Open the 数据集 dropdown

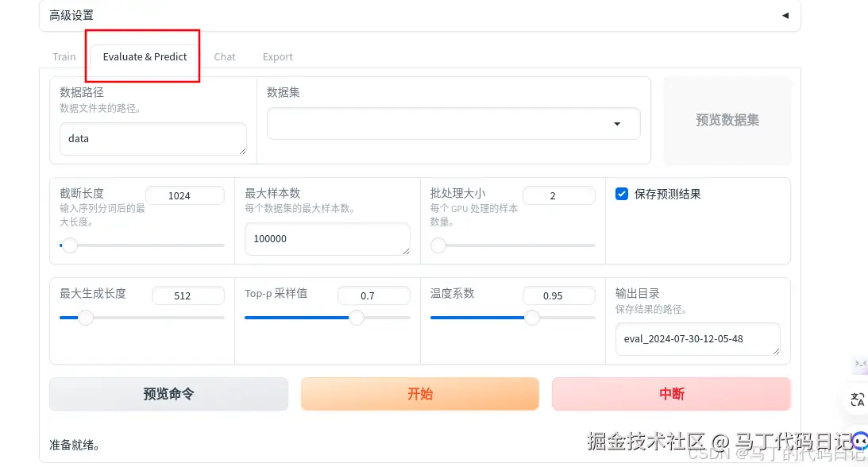pos(453,123)
